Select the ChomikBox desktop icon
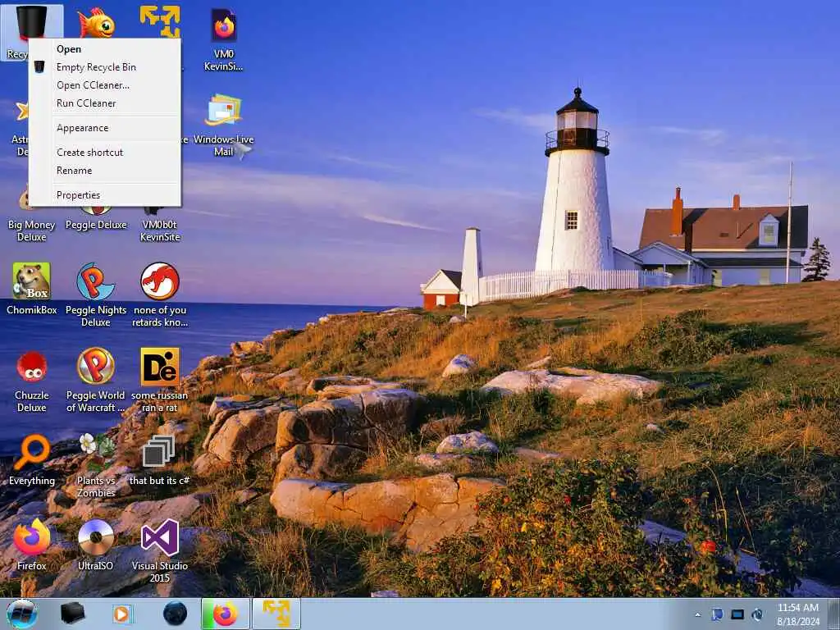The width and height of the screenshot is (840, 630). pyautogui.click(x=32, y=288)
